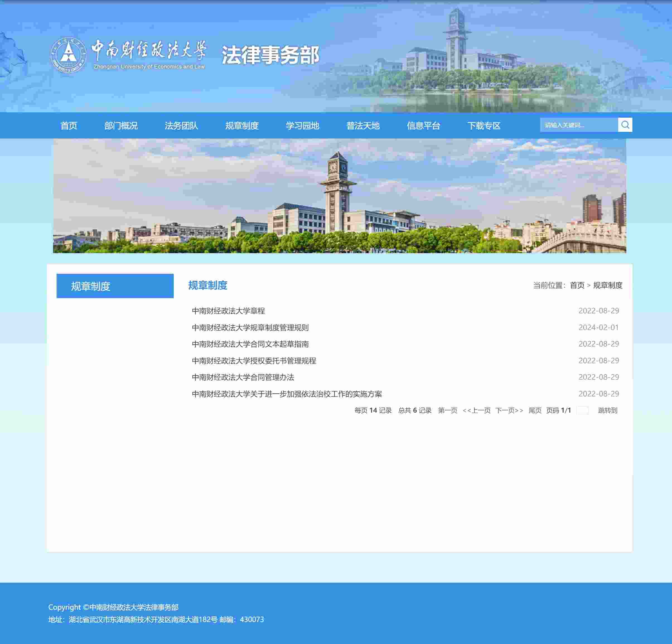Viewport: 672px width, 644px height.
Task: Open 普法天地 navigation item
Action: (363, 125)
